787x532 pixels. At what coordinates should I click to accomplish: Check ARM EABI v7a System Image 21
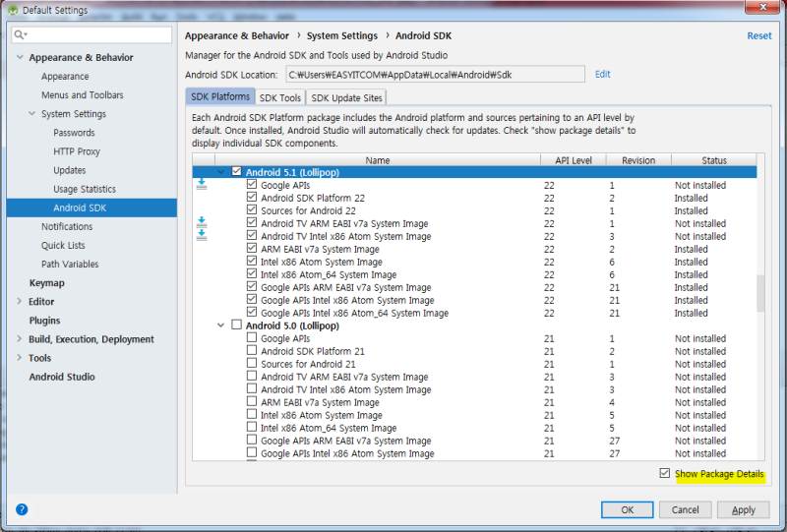252,401
